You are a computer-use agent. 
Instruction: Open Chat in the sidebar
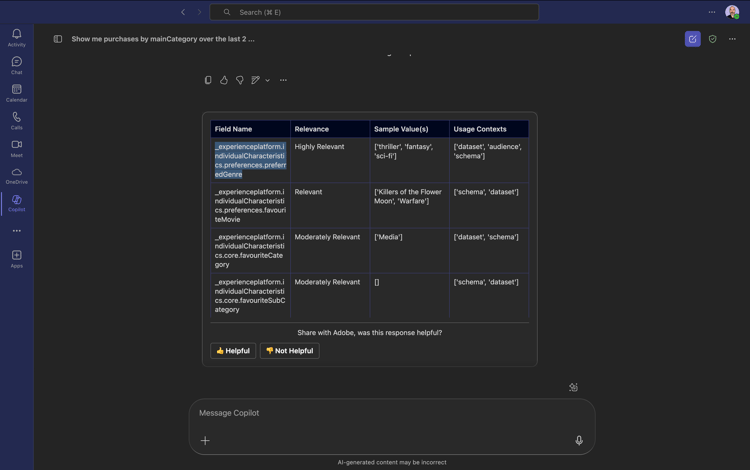point(17,66)
